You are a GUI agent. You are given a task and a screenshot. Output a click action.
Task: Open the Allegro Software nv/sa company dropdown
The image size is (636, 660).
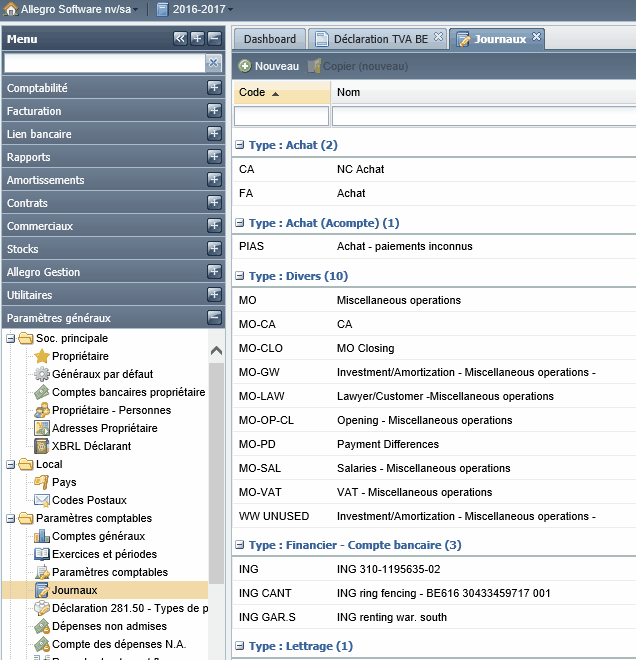136,9
